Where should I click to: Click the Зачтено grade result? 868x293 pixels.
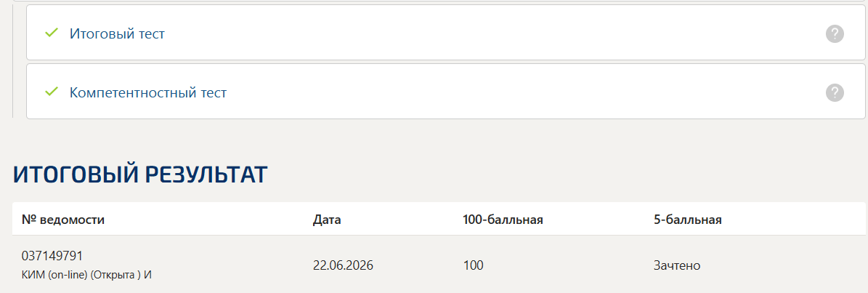677,265
